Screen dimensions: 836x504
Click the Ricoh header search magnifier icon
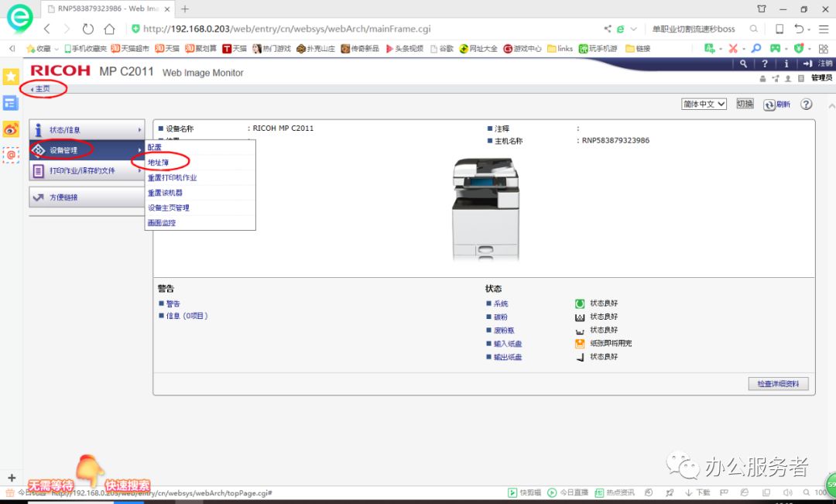[x=743, y=63]
